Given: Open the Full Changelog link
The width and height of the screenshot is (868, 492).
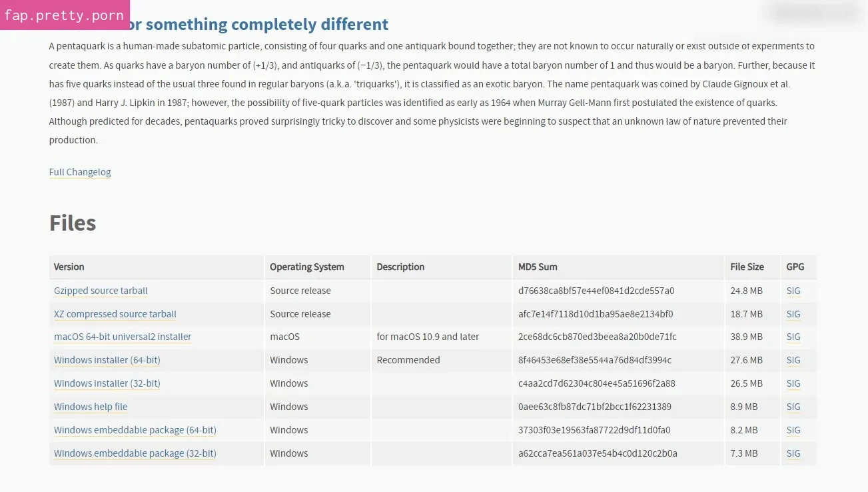Looking at the screenshot, I should pyautogui.click(x=80, y=172).
